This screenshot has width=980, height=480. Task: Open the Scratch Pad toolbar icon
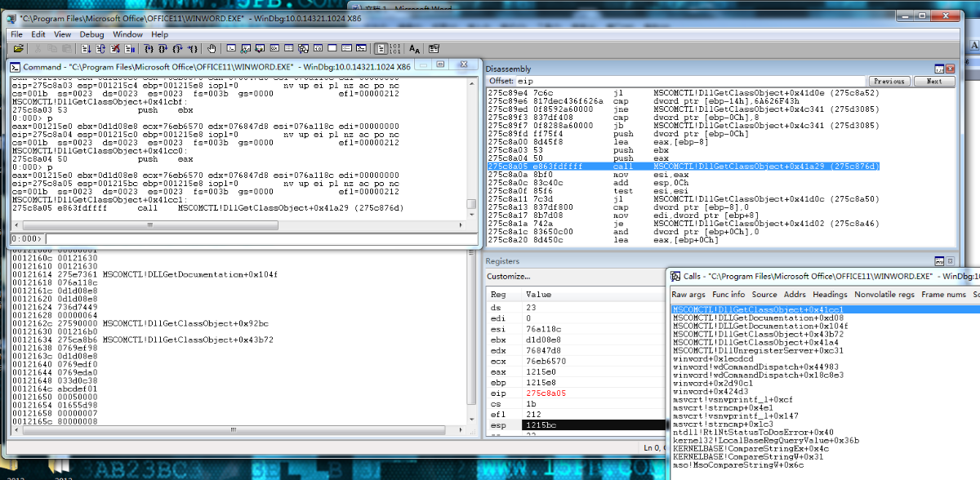pos(332,49)
